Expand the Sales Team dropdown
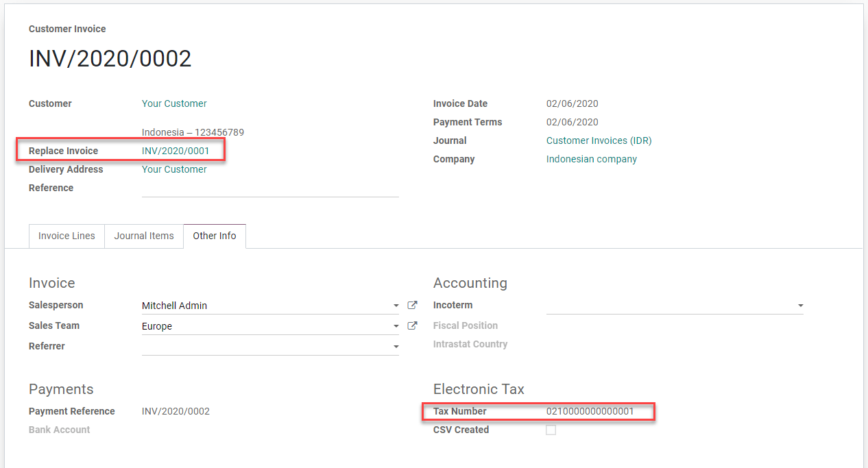The width and height of the screenshot is (868, 468). (x=396, y=325)
